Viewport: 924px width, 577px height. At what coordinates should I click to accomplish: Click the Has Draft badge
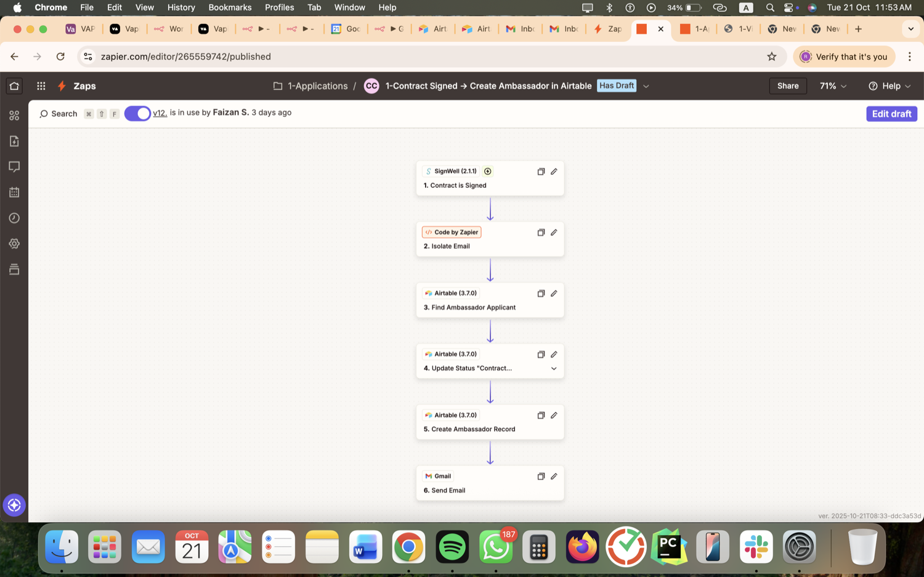(617, 86)
